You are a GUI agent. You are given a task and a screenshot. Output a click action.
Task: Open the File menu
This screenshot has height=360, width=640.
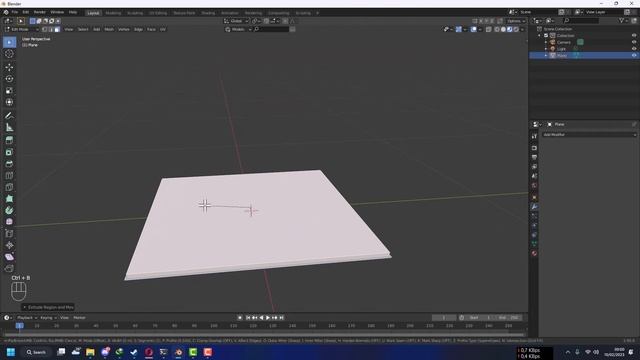15,13
